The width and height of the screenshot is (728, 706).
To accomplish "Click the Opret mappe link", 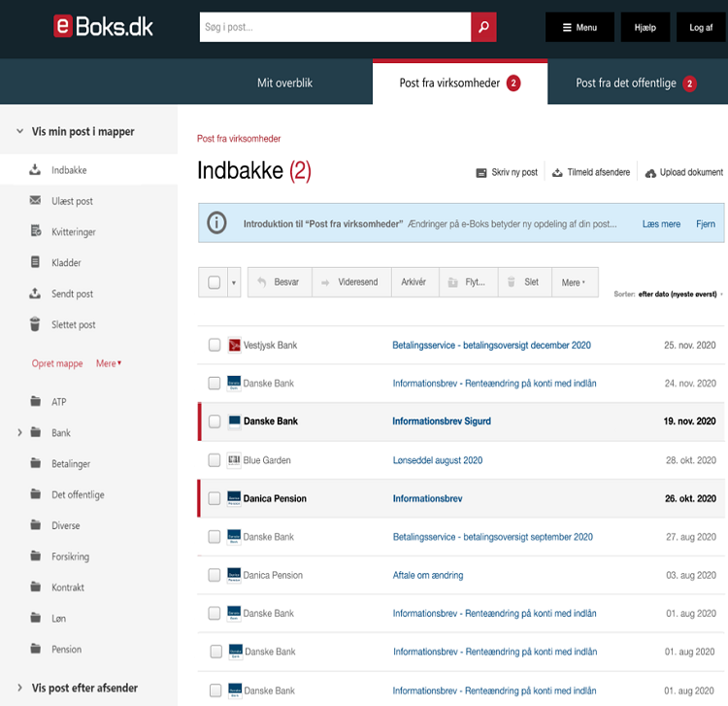I will (x=57, y=363).
